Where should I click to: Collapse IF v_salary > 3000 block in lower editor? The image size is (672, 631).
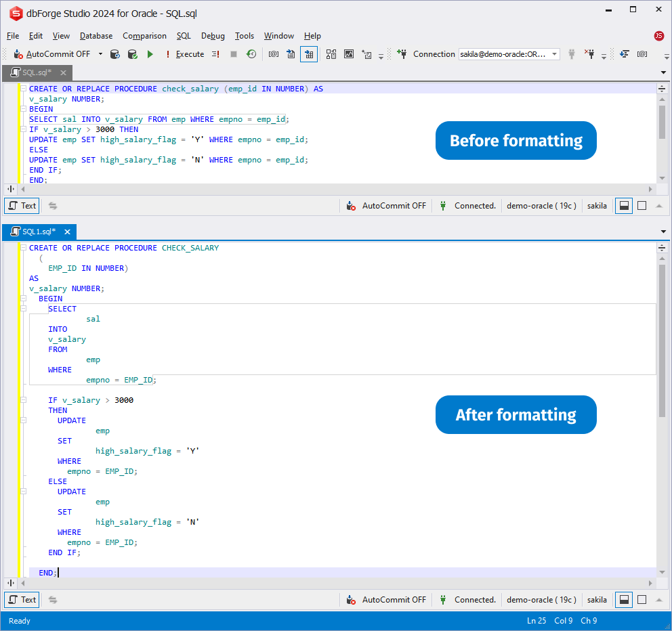coord(24,399)
